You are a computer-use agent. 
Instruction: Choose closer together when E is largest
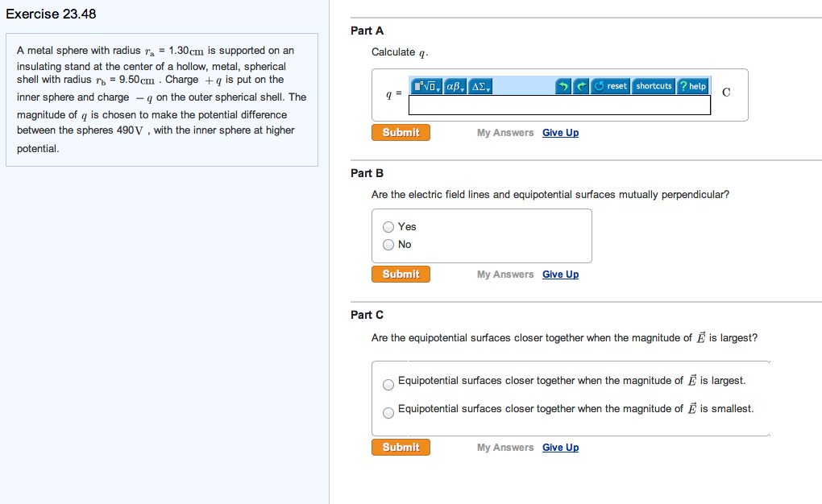(x=388, y=385)
